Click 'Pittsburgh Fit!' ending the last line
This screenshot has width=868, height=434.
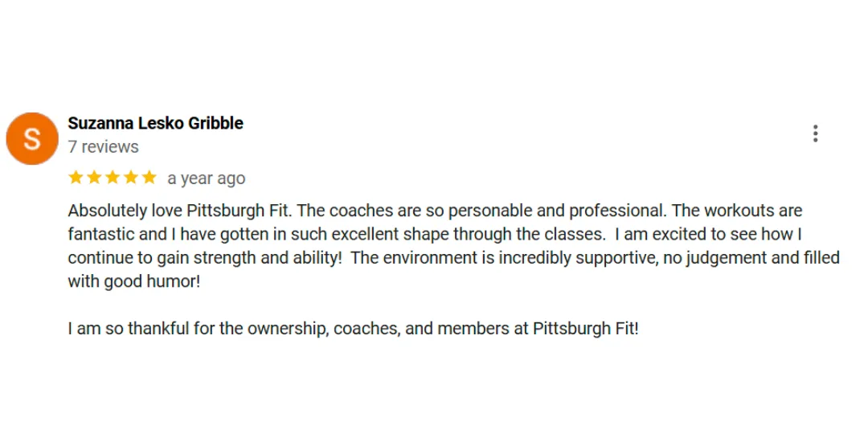(x=586, y=329)
